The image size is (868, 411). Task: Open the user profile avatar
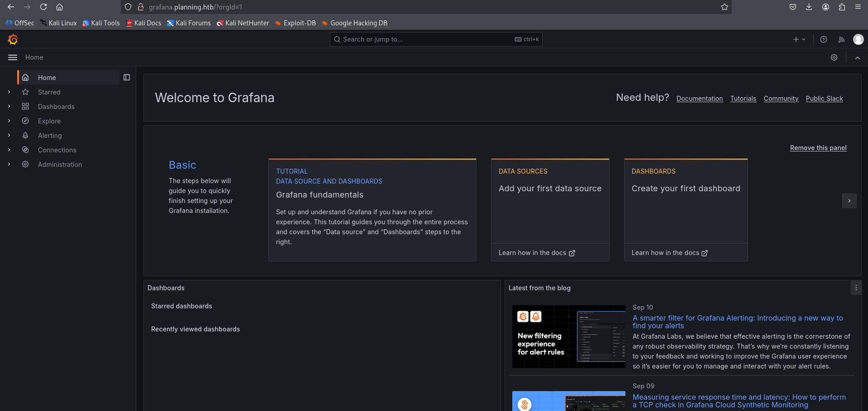858,40
